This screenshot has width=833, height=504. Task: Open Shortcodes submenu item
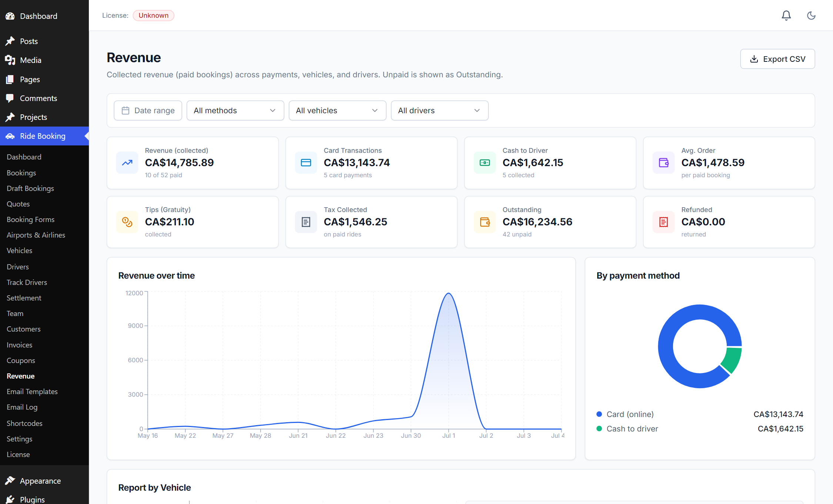(24, 423)
